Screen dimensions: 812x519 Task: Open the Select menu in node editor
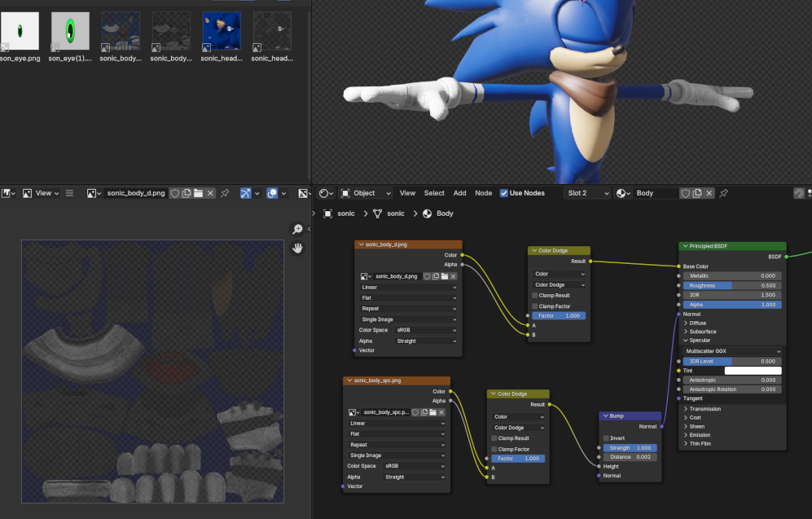point(434,193)
